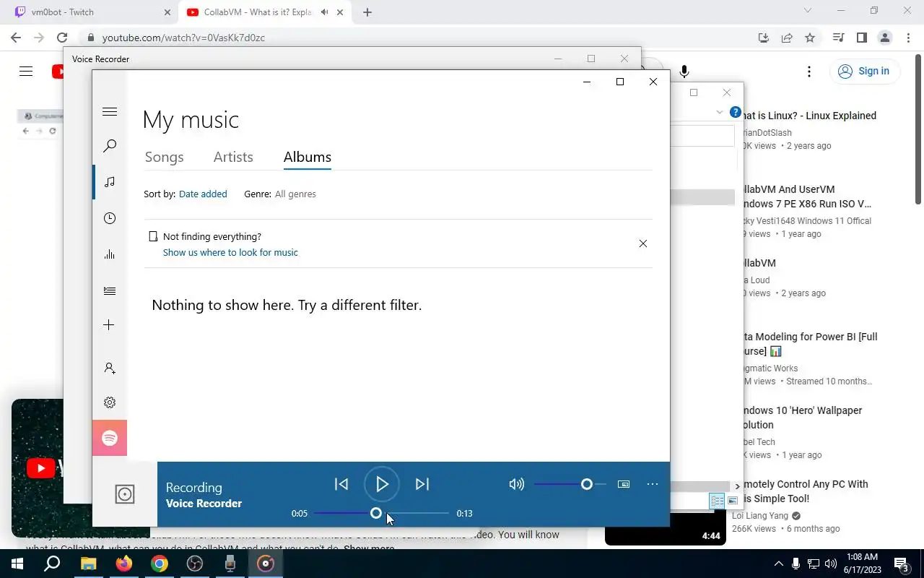Play the Recording track
This screenshot has height=578, width=924.
[382, 484]
